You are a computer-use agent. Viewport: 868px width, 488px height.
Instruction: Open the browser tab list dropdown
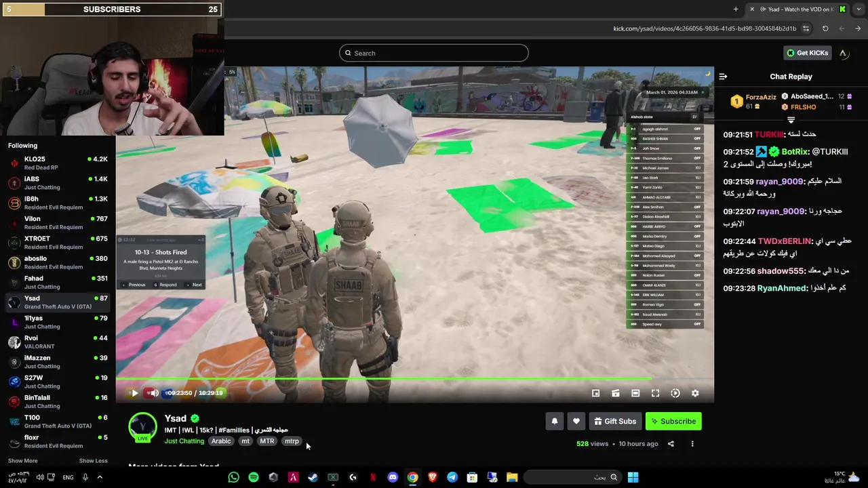pos(859,9)
